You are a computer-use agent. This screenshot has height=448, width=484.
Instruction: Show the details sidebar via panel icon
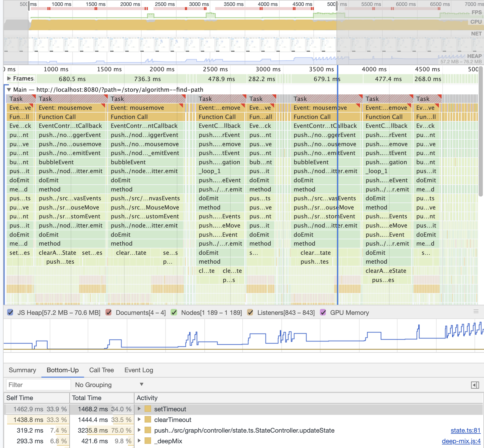(x=475, y=385)
